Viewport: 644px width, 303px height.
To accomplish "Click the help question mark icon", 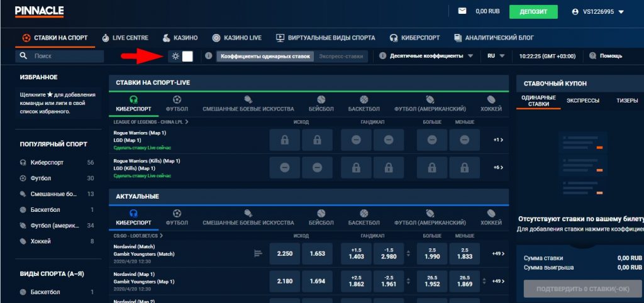I will pyautogui.click(x=592, y=56).
